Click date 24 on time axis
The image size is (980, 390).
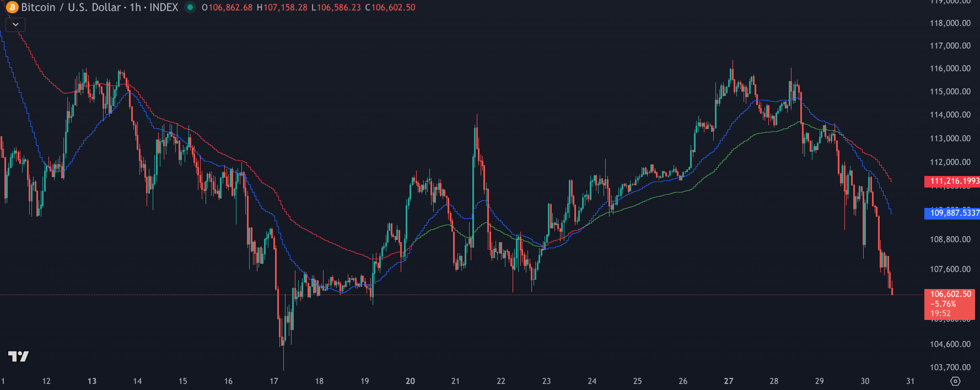592,381
